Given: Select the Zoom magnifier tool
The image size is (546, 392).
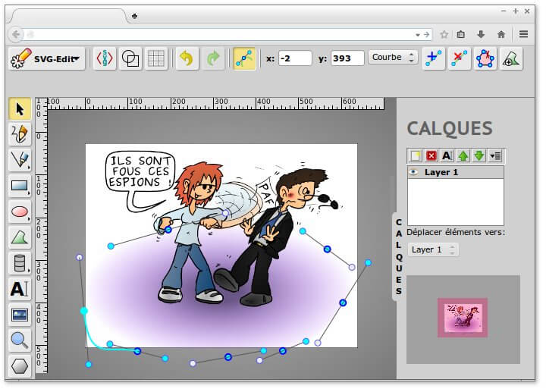Looking at the screenshot, I should point(20,340).
